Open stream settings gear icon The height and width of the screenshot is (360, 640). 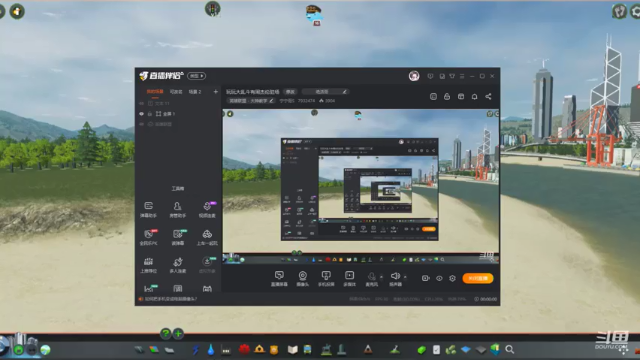tap(452, 278)
